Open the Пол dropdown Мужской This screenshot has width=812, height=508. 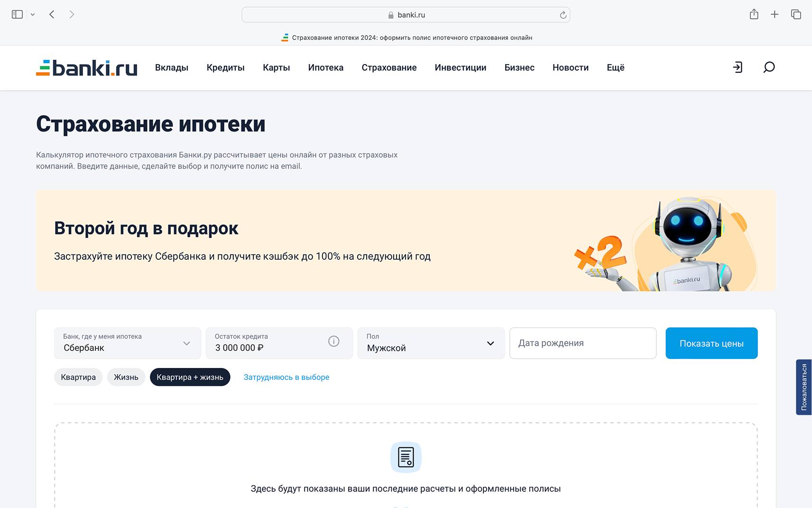coord(431,343)
